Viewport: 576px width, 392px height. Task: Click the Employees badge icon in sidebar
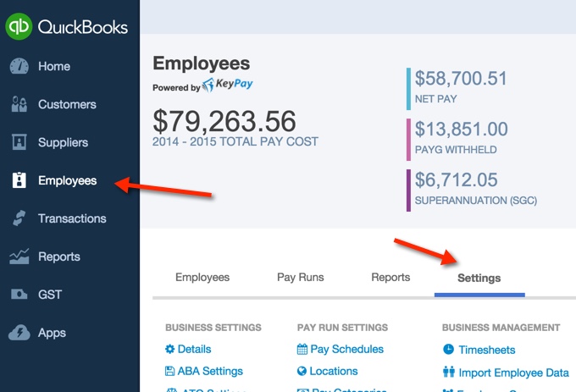pos(19,180)
